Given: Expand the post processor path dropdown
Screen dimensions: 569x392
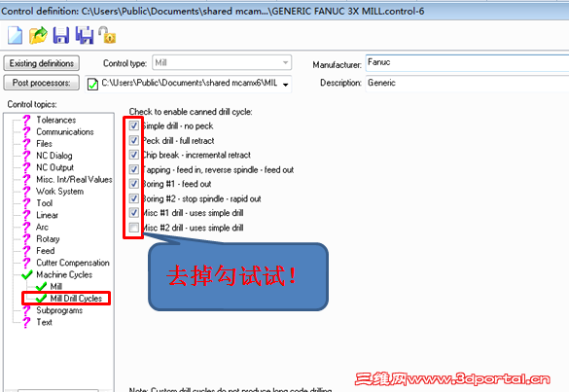Looking at the screenshot, I should point(286,85).
